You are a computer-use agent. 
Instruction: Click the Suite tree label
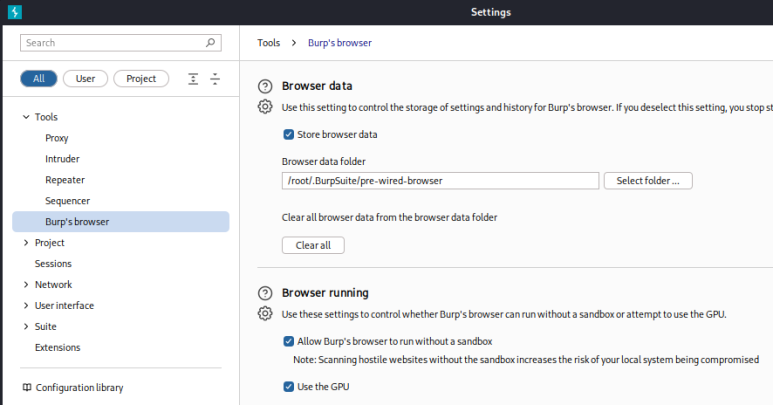tap(45, 326)
